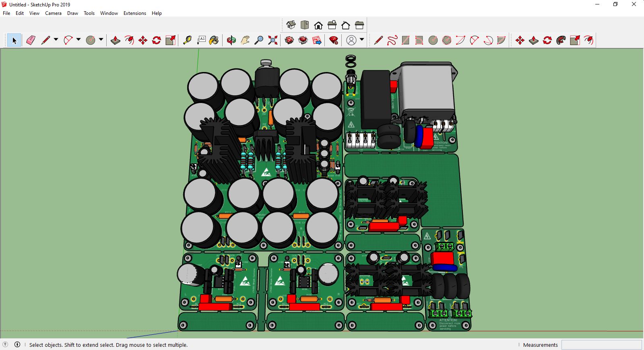Image resolution: width=644 pixels, height=350 pixels.
Task: Expand the Shapes tool dropdown arrow
Action: pyautogui.click(x=101, y=39)
